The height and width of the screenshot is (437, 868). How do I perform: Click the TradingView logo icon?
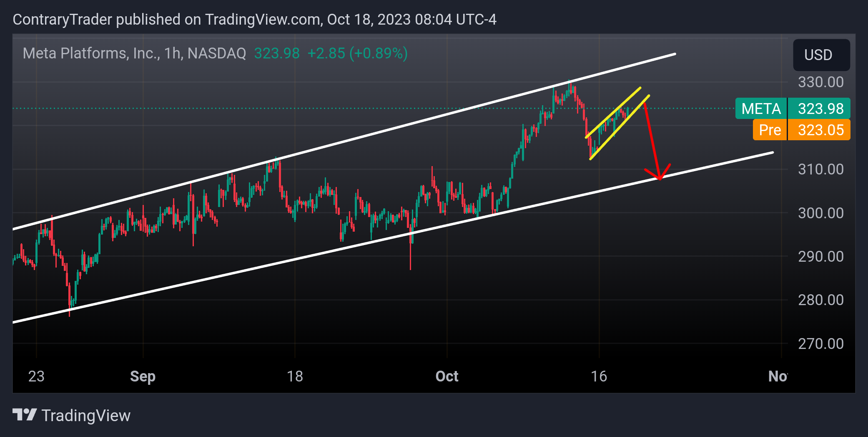tap(25, 415)
